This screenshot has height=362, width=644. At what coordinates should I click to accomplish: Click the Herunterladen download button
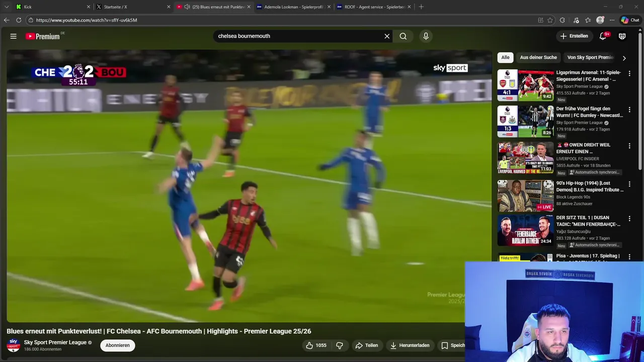click(410, 345)
